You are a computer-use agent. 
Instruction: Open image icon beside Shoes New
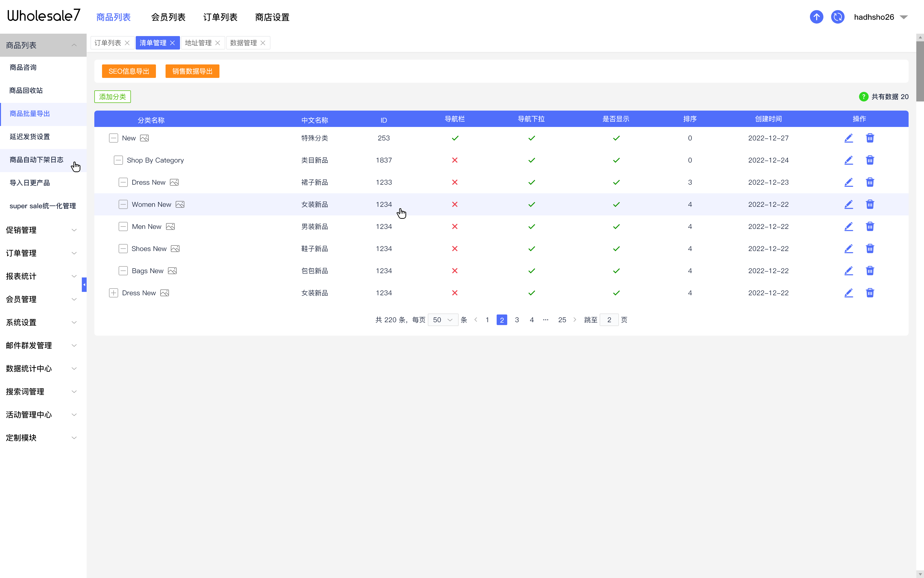click(175, 249)
